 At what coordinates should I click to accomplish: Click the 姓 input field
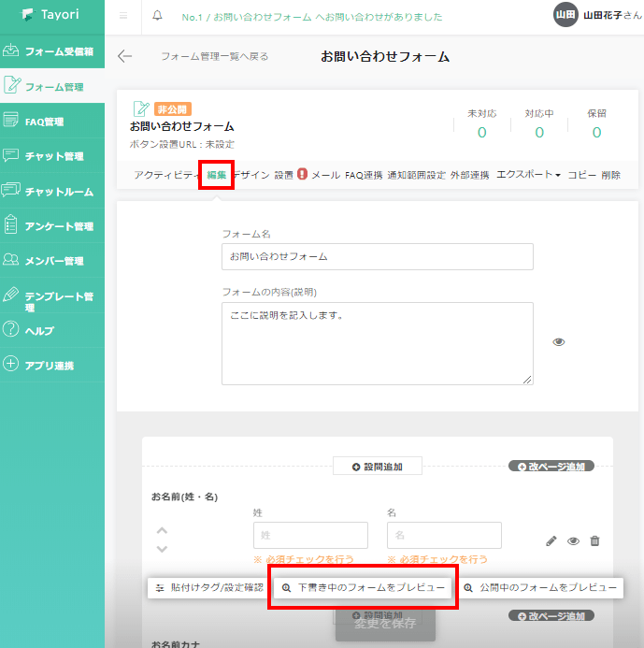point(309,535)
